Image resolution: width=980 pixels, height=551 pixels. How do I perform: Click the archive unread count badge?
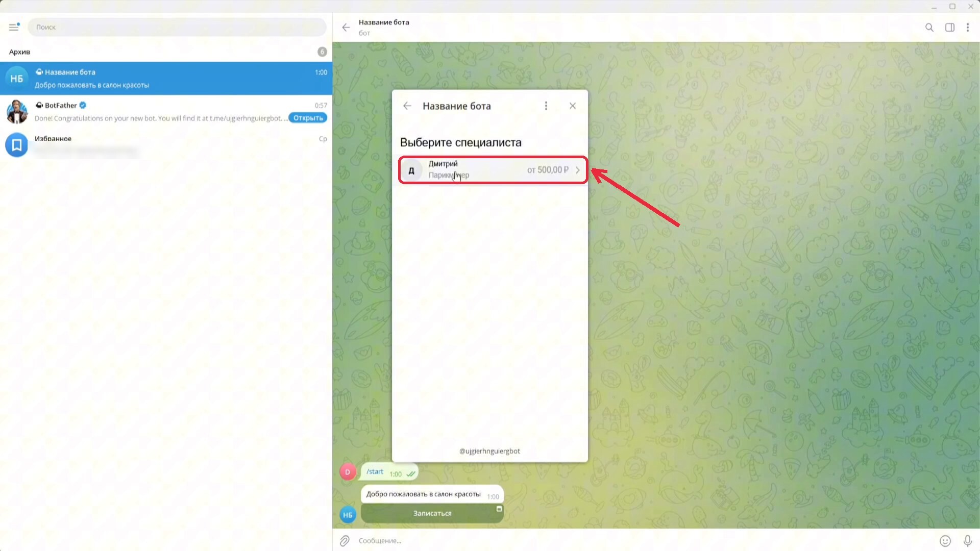[x=322, y=52]
